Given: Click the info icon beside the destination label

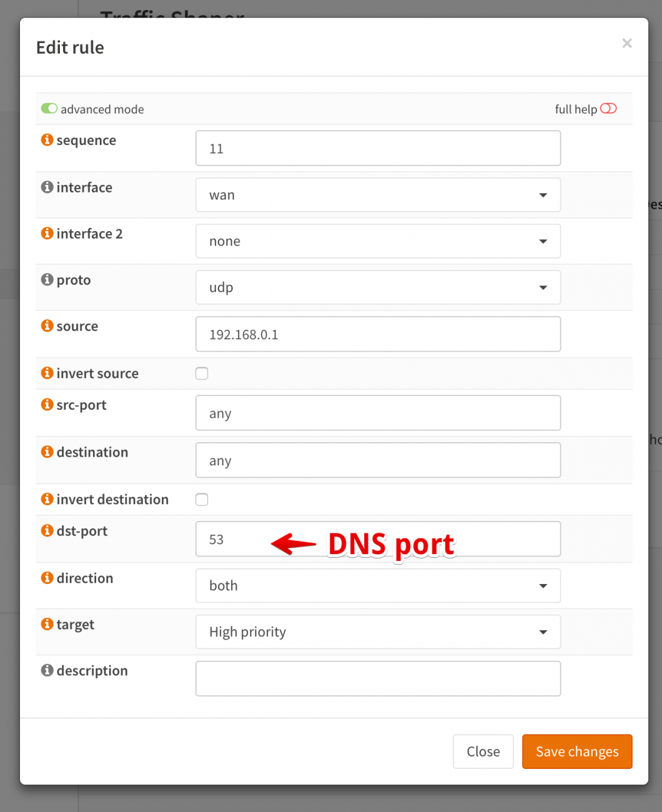Looking at the screenshot, I should coord(47,452).
